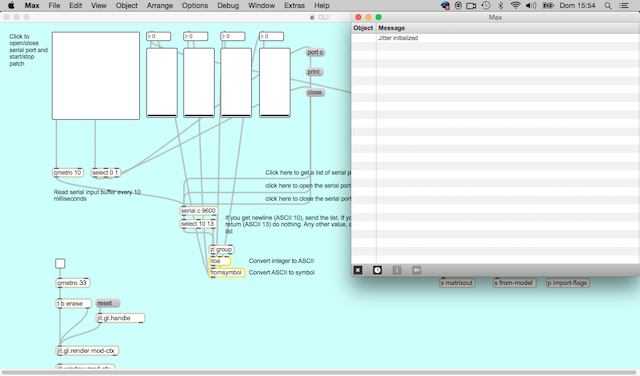Select the 'itoa' object
Image resolution: width=640 pixels, height=376 pixels.
pyautogui.click(x=220, y=260)
